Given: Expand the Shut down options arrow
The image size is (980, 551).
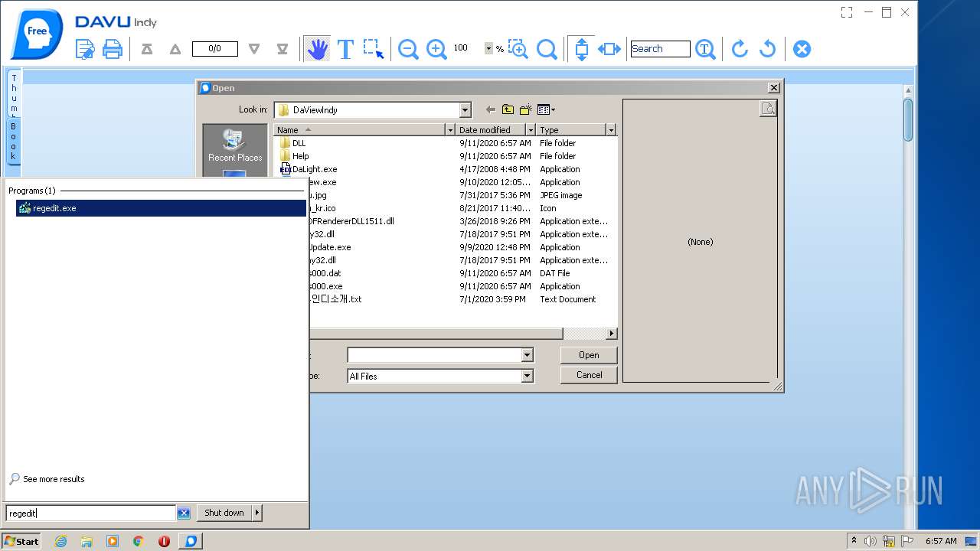Looking at the screenshot, I should 257,513.
